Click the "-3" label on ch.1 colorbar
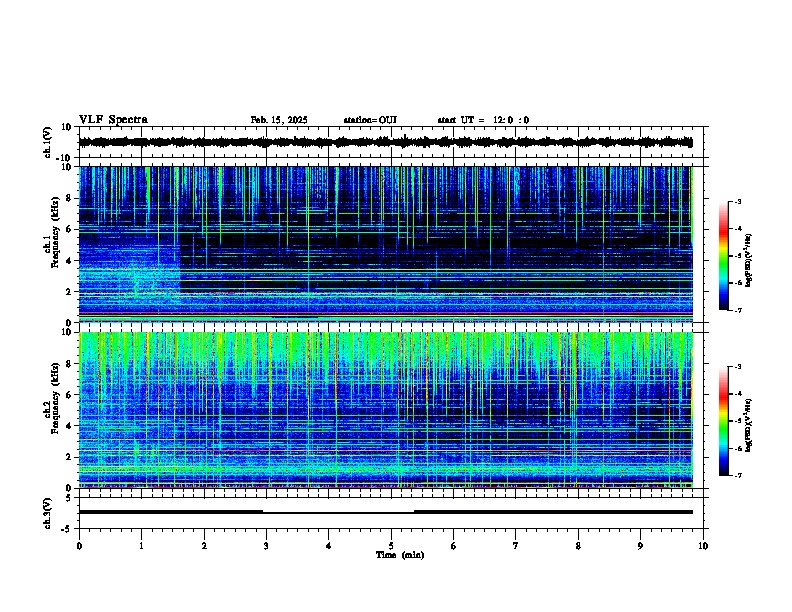The width and height of the screenshot is (792, 612). click(x=737, y=202)
